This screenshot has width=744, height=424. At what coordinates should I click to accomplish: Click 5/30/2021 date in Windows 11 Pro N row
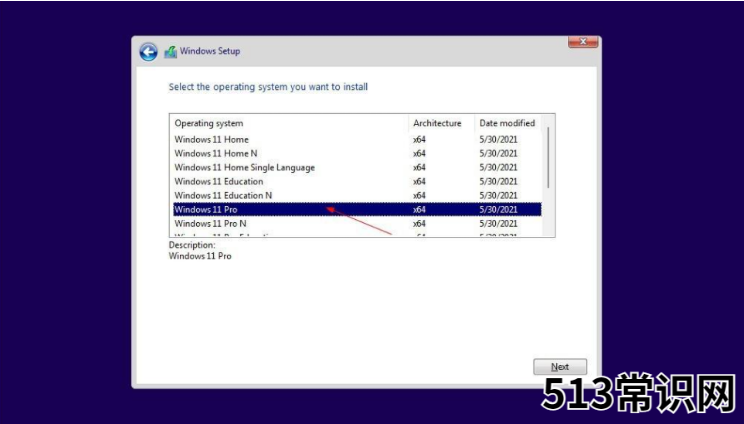pos(498,223)
